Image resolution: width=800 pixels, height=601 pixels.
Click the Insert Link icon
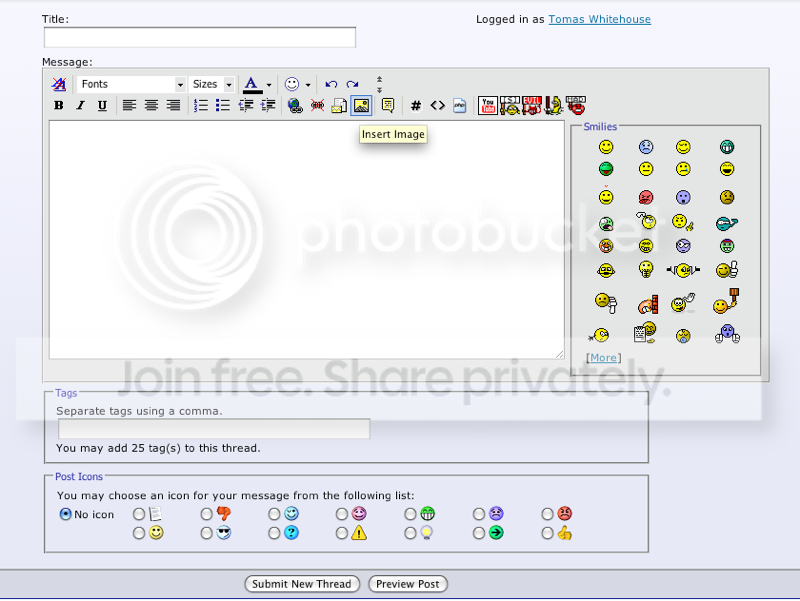pos(295,105)
